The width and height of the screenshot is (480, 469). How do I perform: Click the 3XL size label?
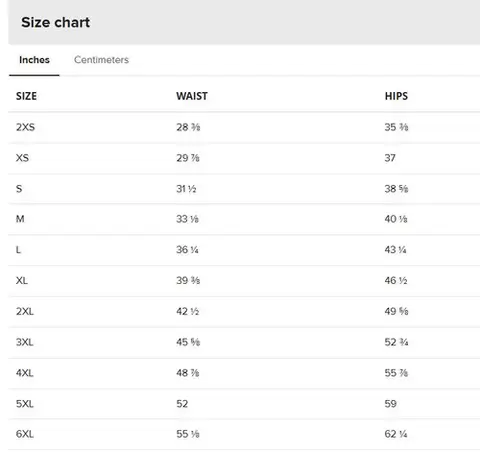[25, 342]
